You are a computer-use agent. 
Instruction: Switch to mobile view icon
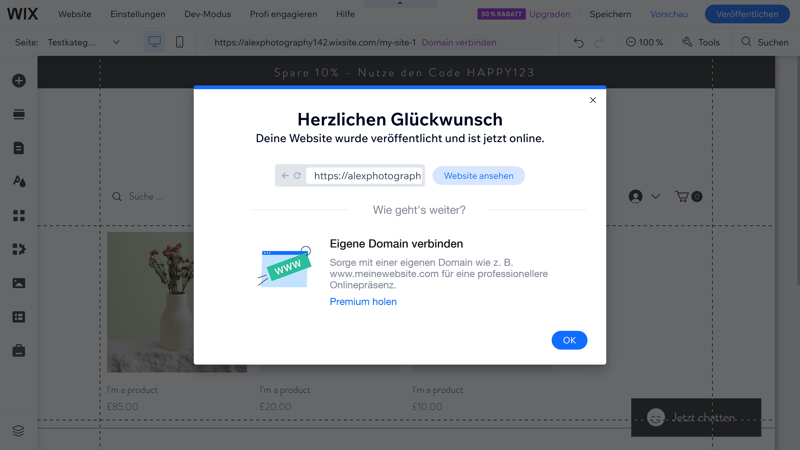pos(180,42)
